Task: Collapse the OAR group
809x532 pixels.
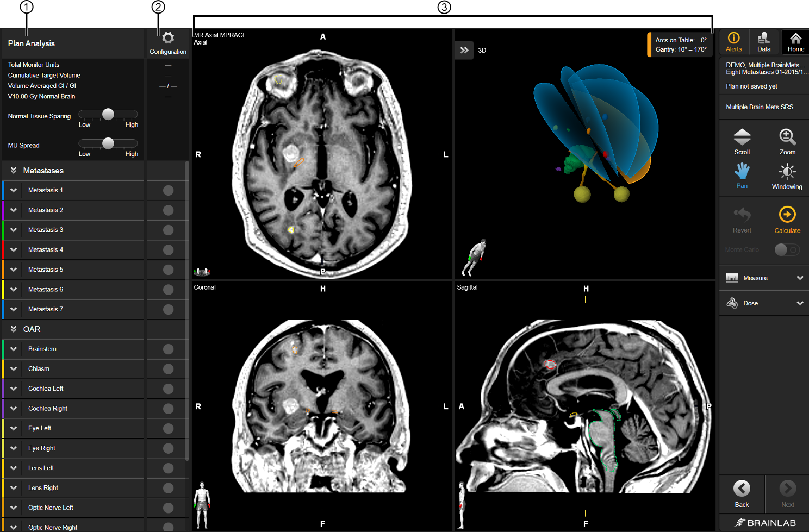Action: click(x=14, y=329)
